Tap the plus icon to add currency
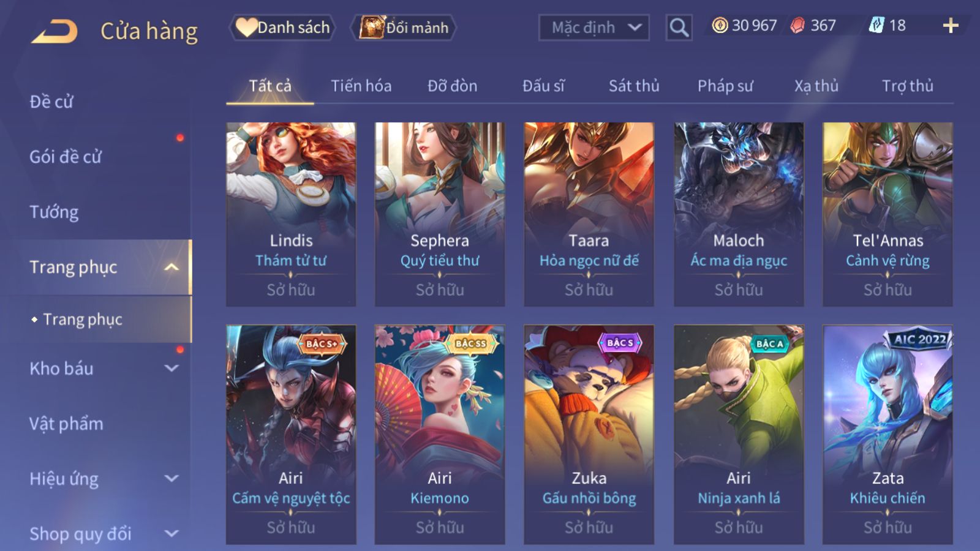This screenshot has height=551, width=980. click(951, 25)
